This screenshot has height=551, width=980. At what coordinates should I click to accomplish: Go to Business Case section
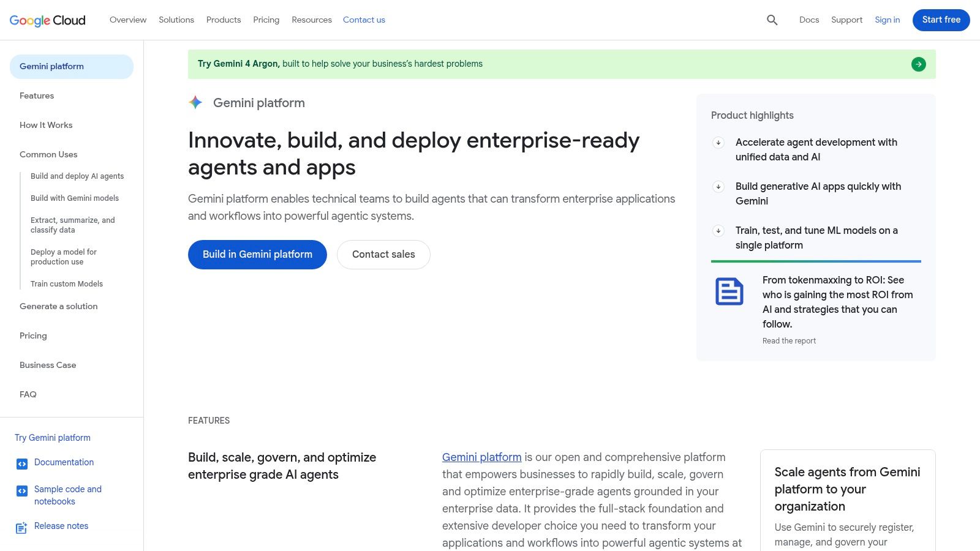click(x=48, y=365)
